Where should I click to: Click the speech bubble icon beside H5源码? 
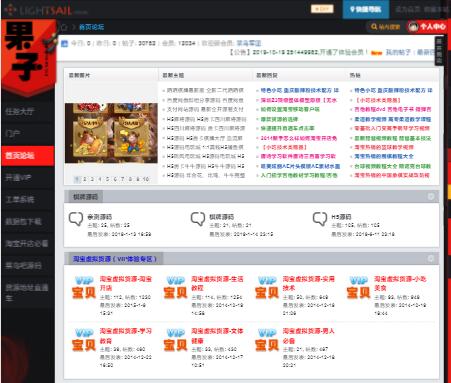(320, 219)
